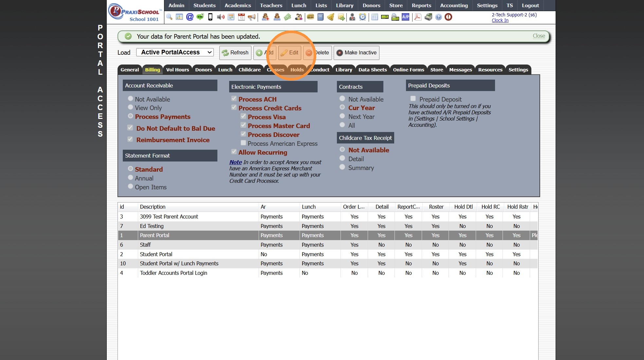Switch to the Lunch tab
This screenshot has height=360, width=644.
pyautogui.click(x=225, y=70)
